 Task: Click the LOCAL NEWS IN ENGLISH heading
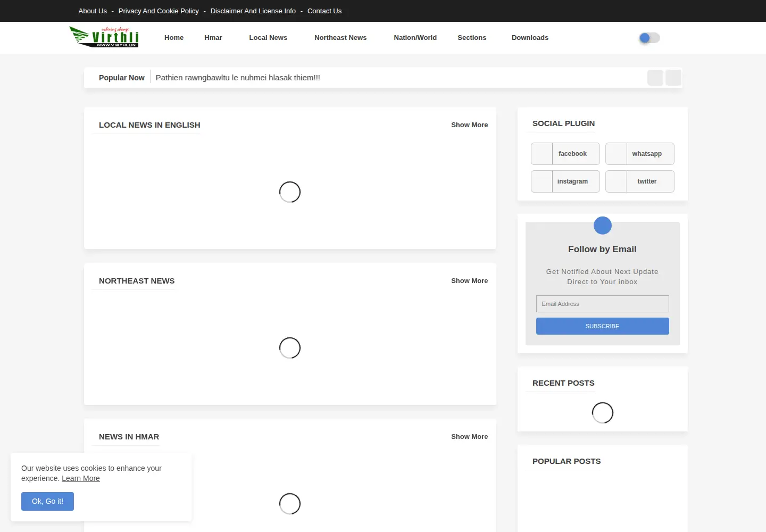[x=149, y=125]
